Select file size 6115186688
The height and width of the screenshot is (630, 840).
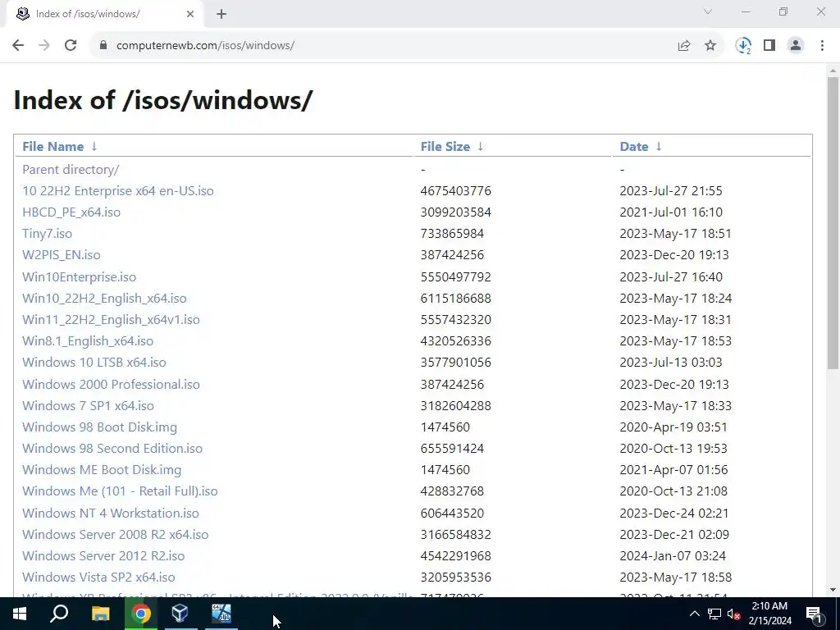coord(456,299)
